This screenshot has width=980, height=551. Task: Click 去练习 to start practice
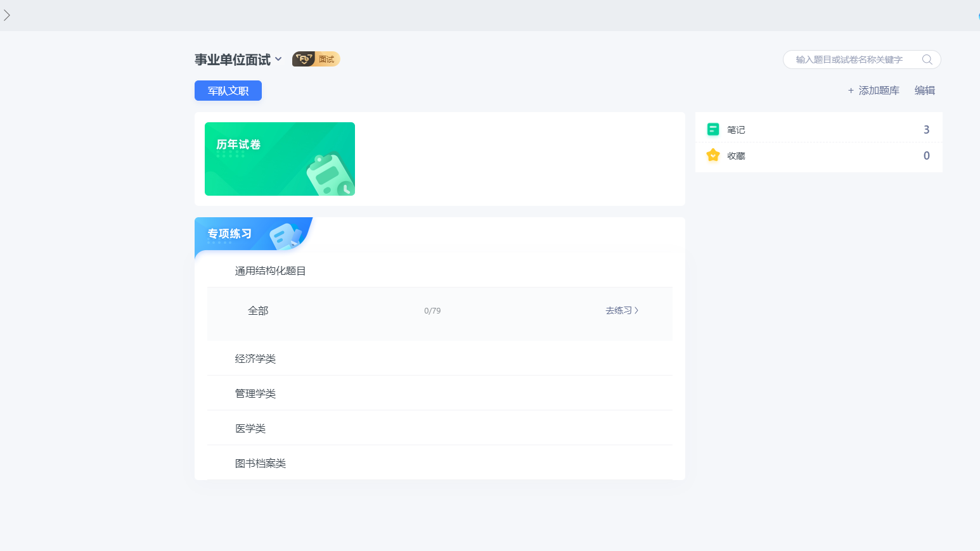pos(621,310)
